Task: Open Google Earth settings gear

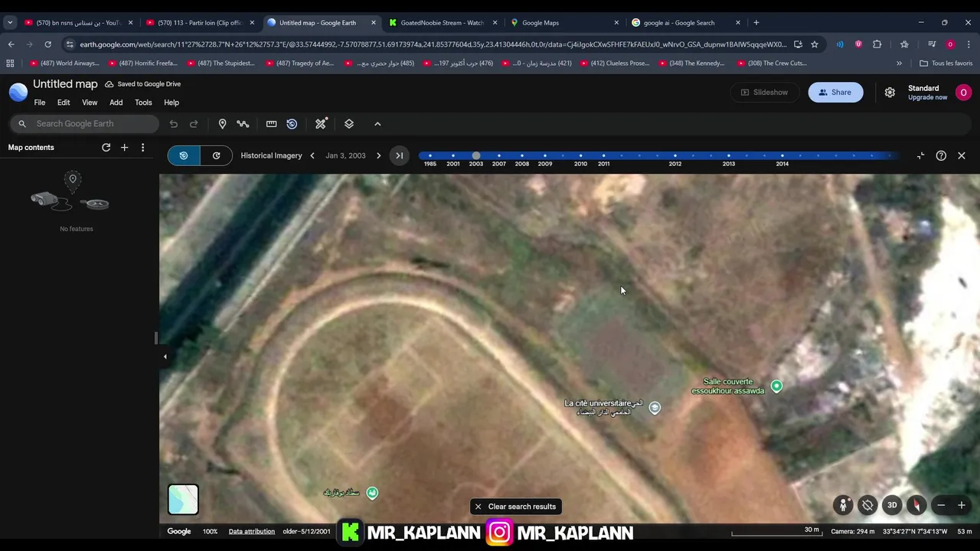Action: 890,93
